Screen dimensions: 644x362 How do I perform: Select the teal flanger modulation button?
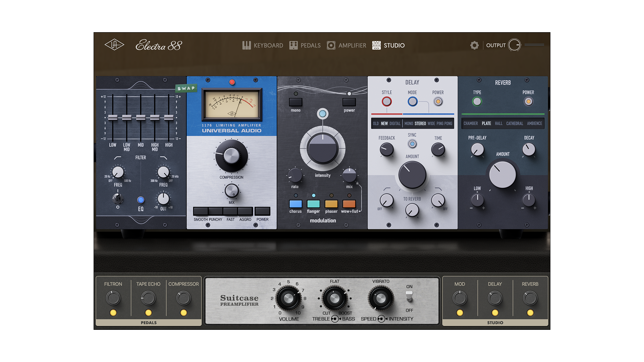313,204
